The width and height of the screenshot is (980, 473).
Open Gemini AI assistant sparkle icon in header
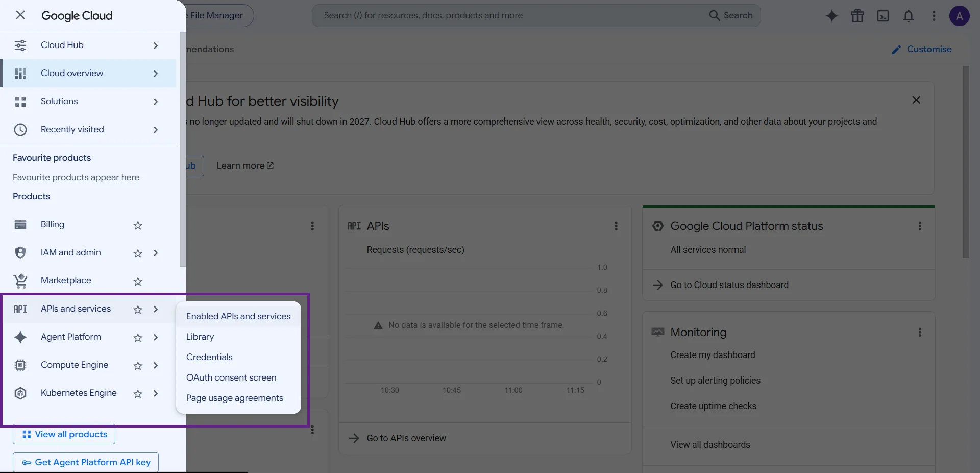pyautogui.click(x=832, y=16)
